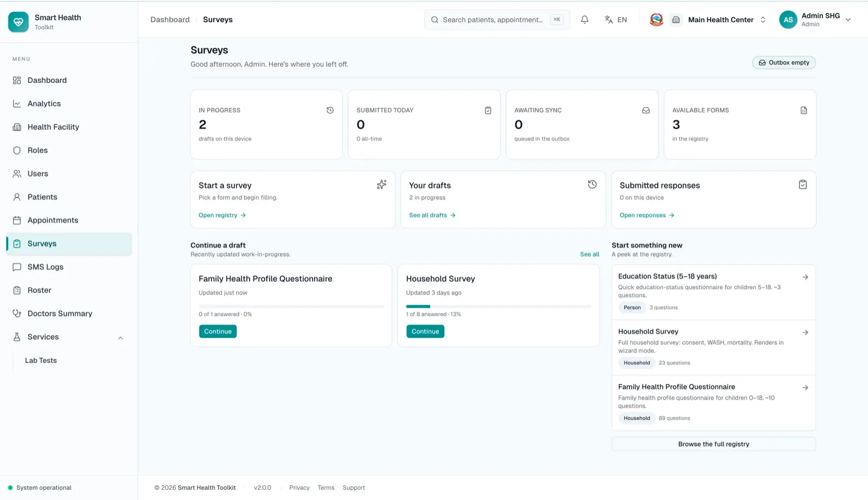Select Patients from the sidebar
The image size is (868, 500).
tap(69, 197)
